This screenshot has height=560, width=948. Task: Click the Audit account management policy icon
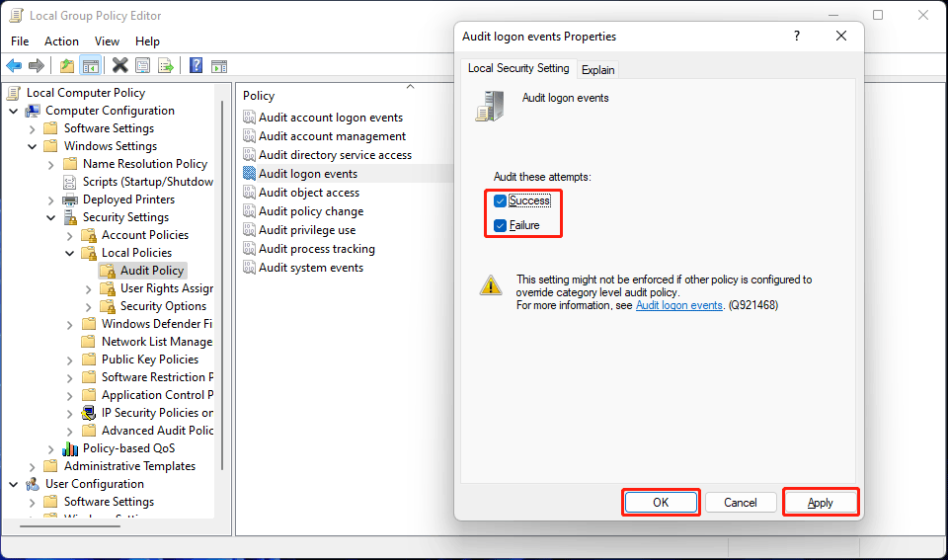tap(249, 136)
